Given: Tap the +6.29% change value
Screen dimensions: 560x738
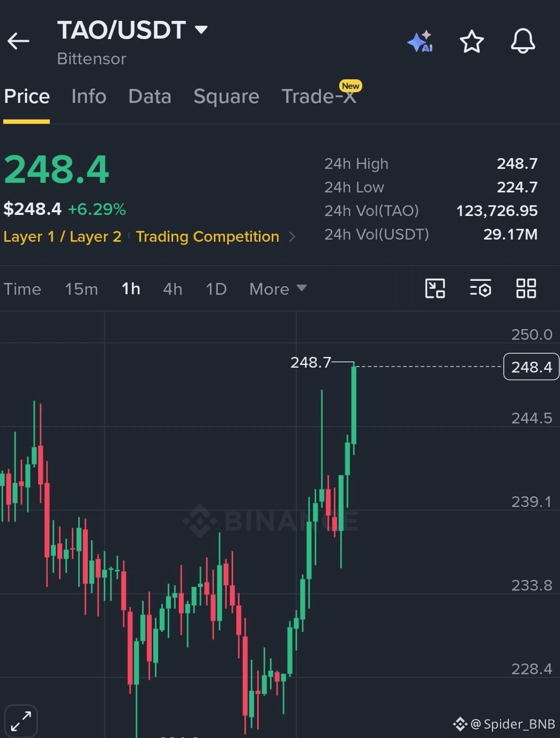Looking at the screenshot, I should (x=97, y=209).
